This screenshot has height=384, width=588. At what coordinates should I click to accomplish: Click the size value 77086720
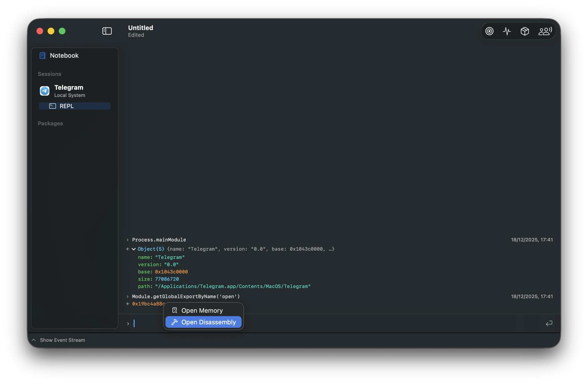tap(167, 279)
